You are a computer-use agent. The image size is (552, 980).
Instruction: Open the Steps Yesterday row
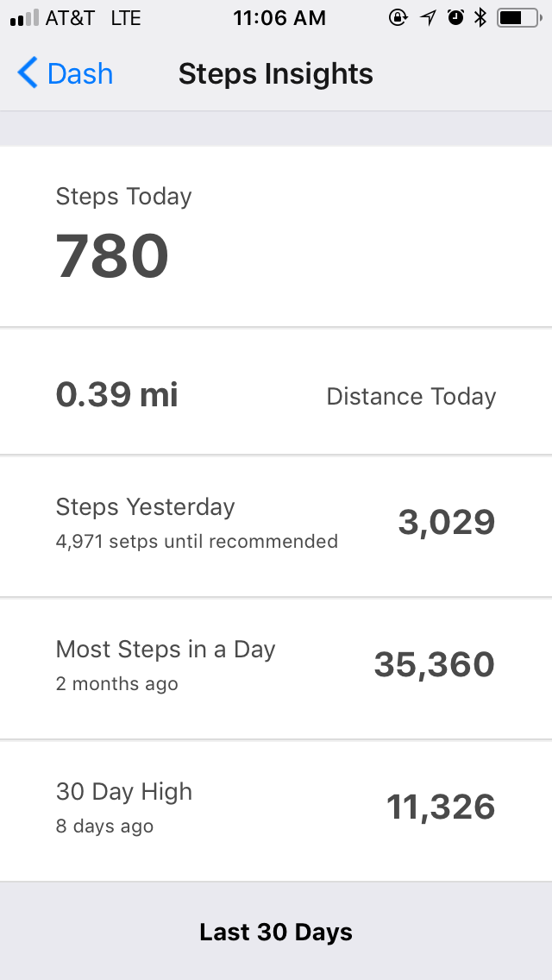[x=146, y=507]
